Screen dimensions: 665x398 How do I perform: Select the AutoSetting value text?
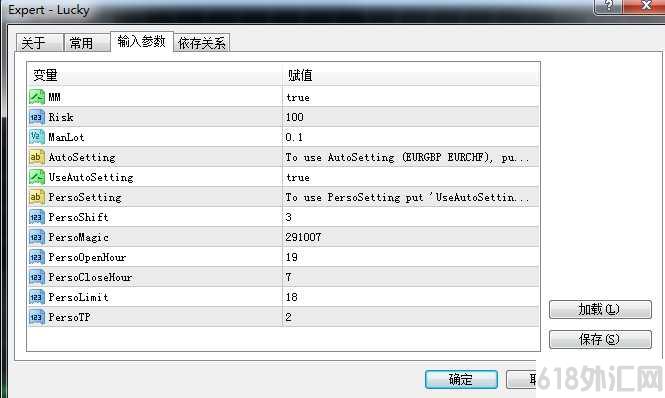point(407,157)
